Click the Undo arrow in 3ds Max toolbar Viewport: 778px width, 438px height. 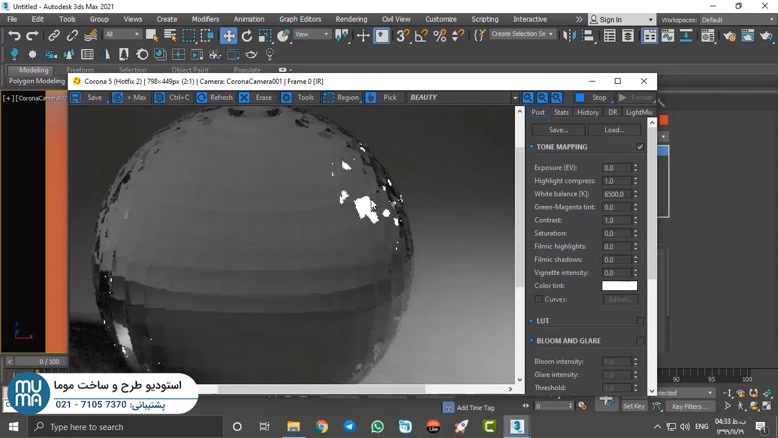click(x=14, y=35)
